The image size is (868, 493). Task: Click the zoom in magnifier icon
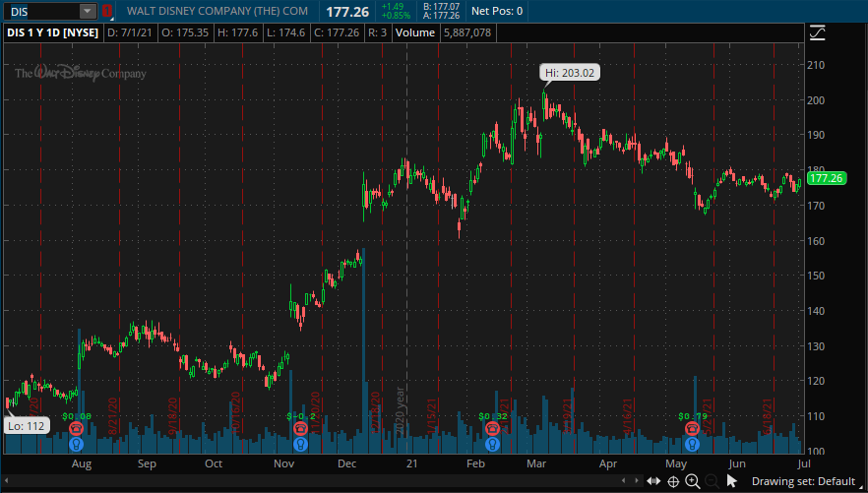coord(693,481)
